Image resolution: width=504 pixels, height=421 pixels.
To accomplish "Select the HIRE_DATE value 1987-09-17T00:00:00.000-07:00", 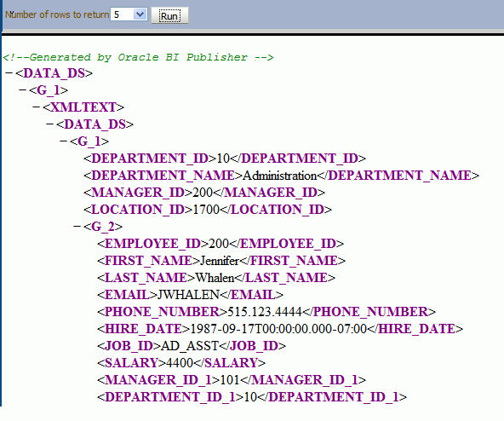I will point(278,329).
